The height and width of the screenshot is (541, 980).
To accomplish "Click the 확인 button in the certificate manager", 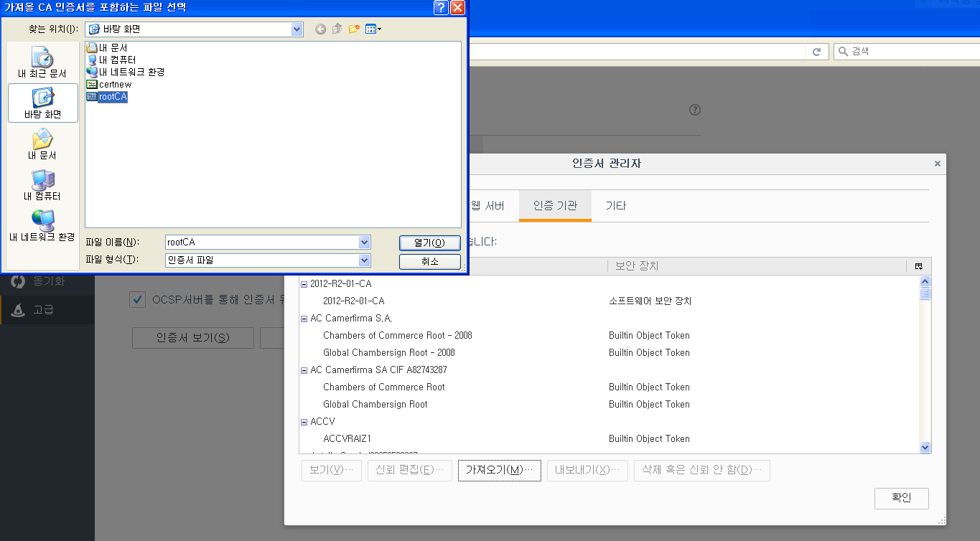I will pos(901,498).
